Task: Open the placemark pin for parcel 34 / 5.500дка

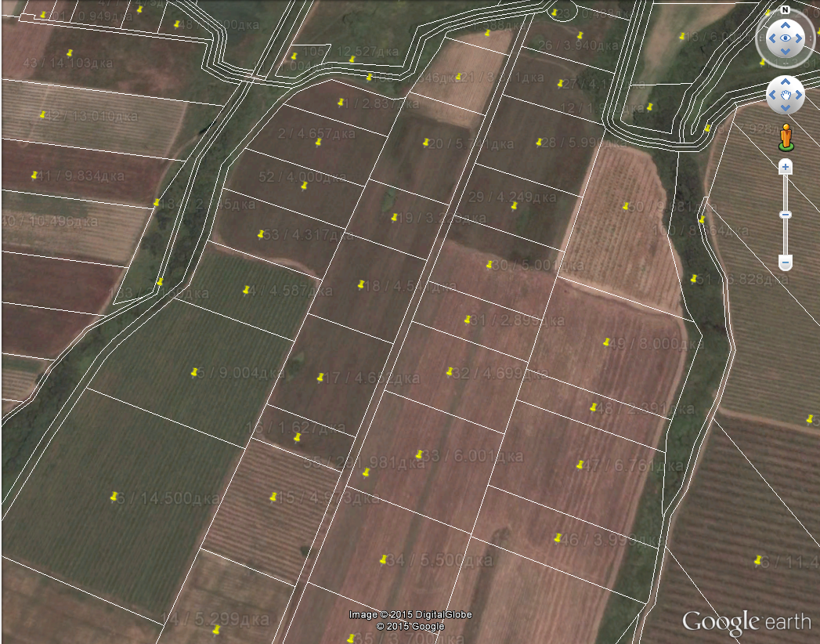Action: point(383,560)
